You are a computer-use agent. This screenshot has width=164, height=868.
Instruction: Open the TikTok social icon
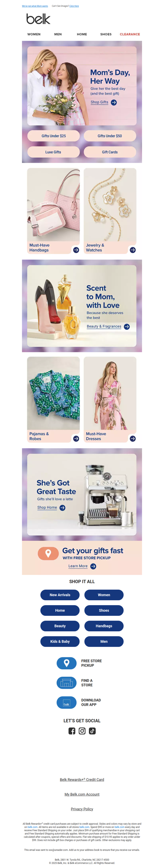tap(92, 731)
